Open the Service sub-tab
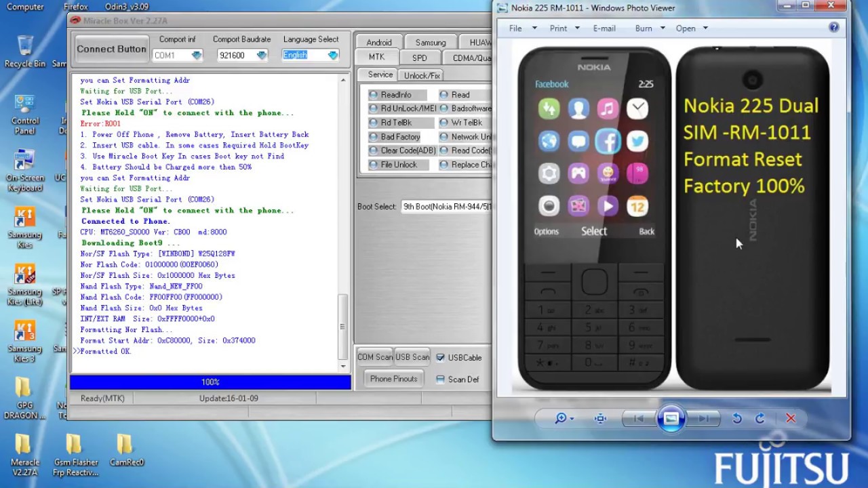The image size is (868, 488). 380,75
